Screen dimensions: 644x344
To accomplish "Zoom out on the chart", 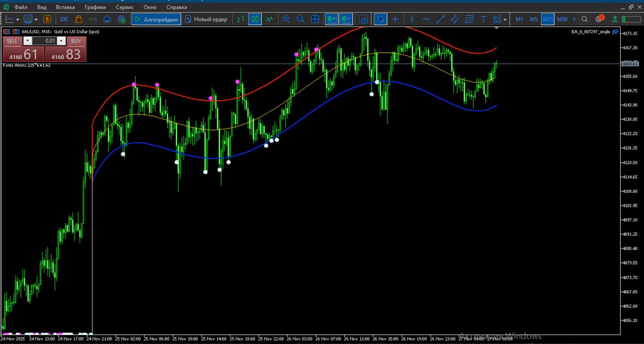I will coord(300,19).
